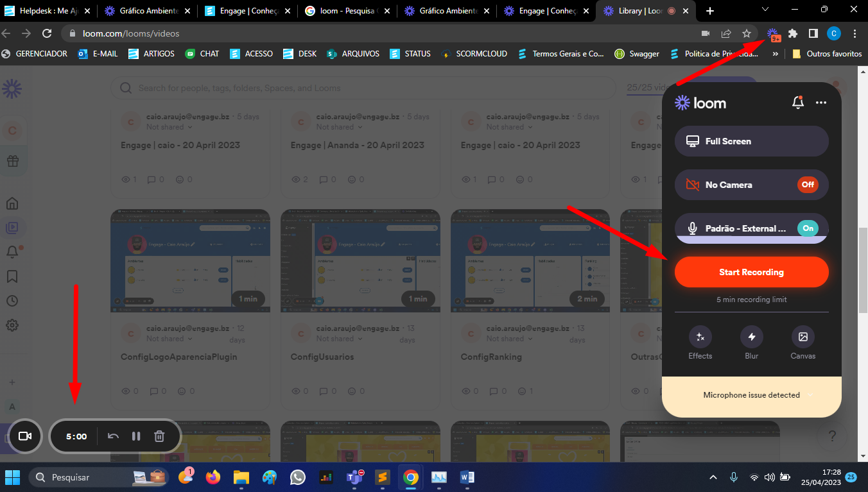Open Microsoft Teams from the taskbar
868x492 pixels.
click(x=355, y=477)
